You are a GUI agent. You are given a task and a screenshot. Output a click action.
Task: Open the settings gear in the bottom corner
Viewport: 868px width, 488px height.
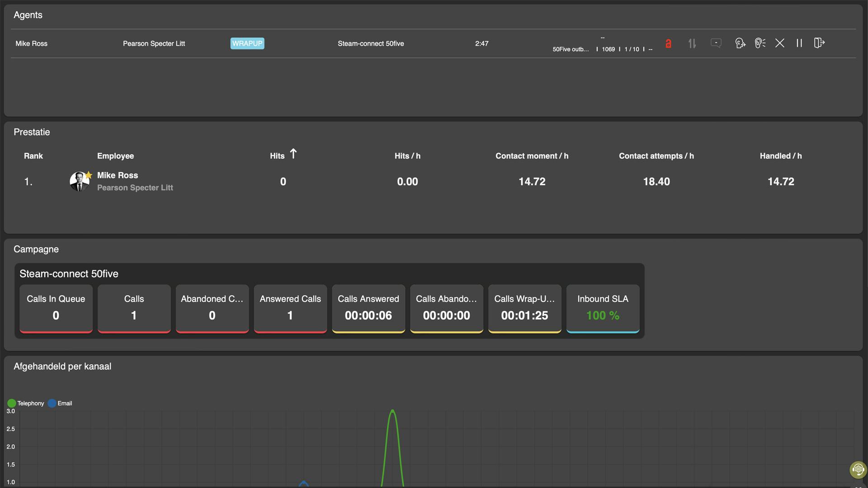pyautogui.click(x=859, y=469)
